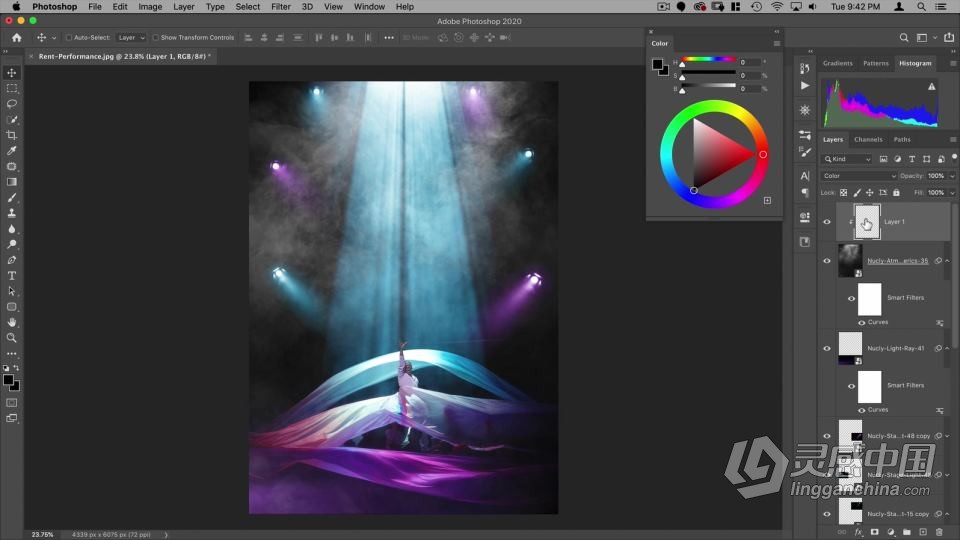The image size is (960, 540).
Task: Switch to the Channels tab
Action: coord(868,139)
